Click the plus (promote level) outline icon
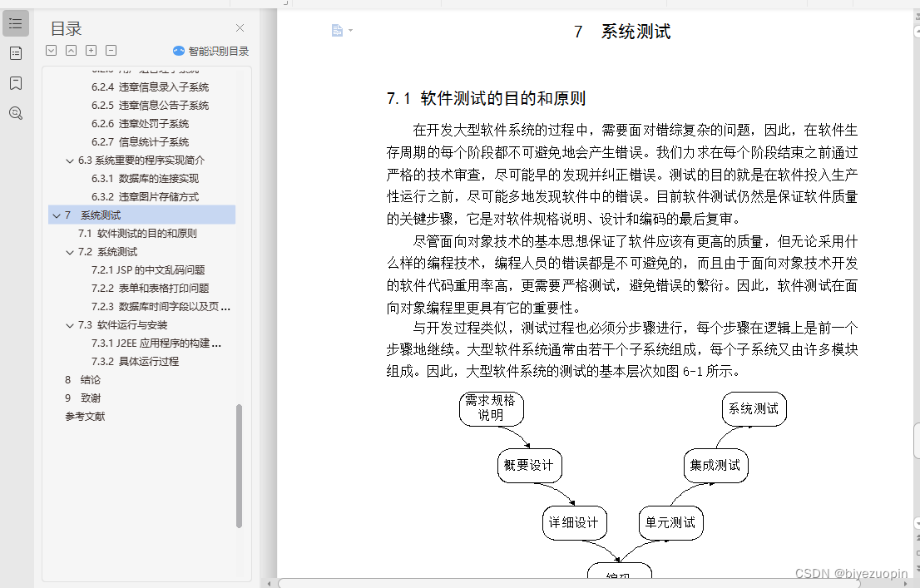The width and height of the screenshot is (920, 588). click(91, 51)
